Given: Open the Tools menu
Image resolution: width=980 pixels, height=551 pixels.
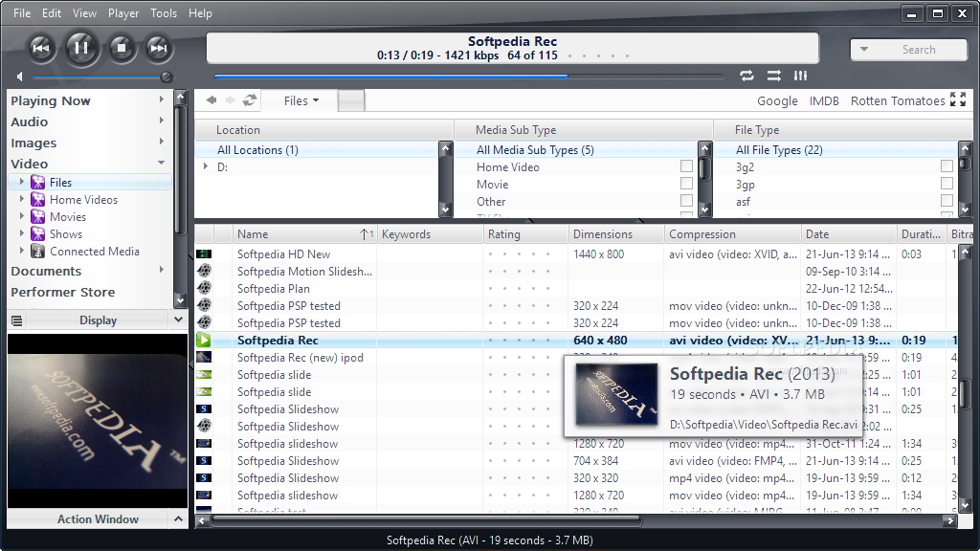Looking at the screenshot, I should (x=164, y=13).
